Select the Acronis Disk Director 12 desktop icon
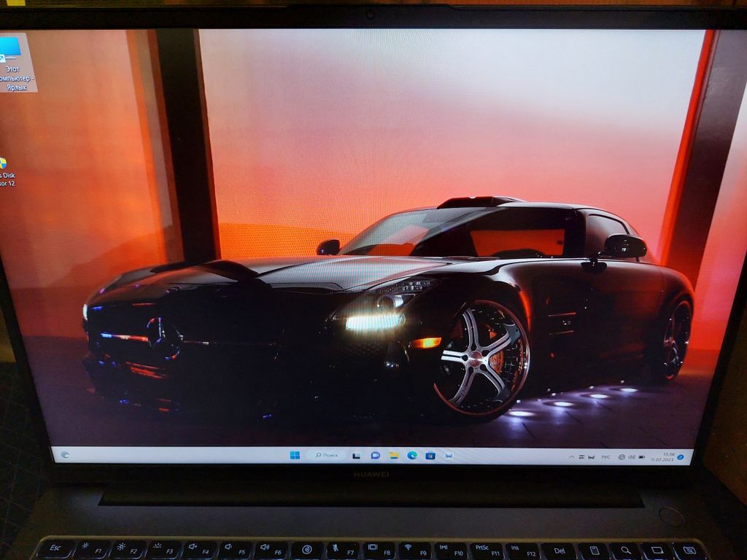Screen dimensions: 747x560 click(6, 172)
